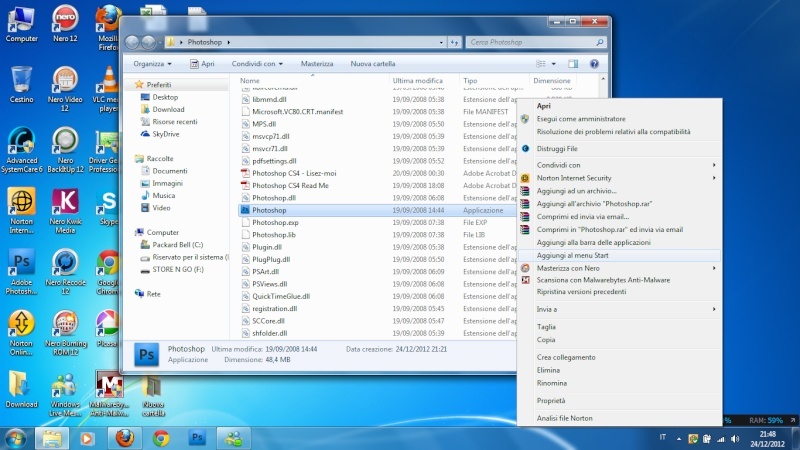This screenshot has height=450, width=800.
Task: Expand the Condividi con toolbar dropdown
Action: [257, 64]
